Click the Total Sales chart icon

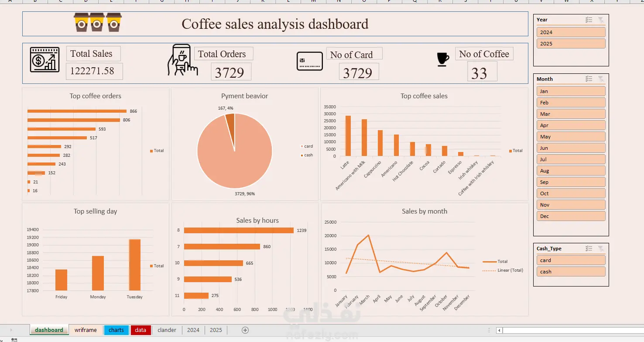[x=45, y=60]
